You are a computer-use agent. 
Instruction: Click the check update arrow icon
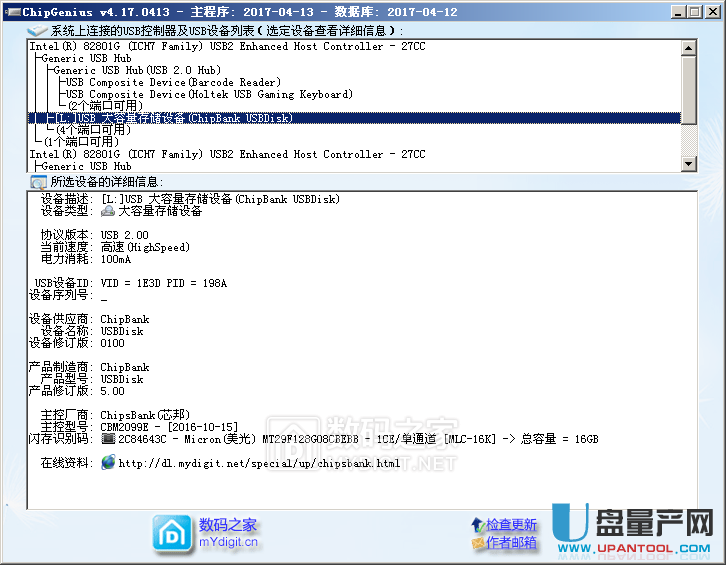pyautogui.click(x=477, y=525)
